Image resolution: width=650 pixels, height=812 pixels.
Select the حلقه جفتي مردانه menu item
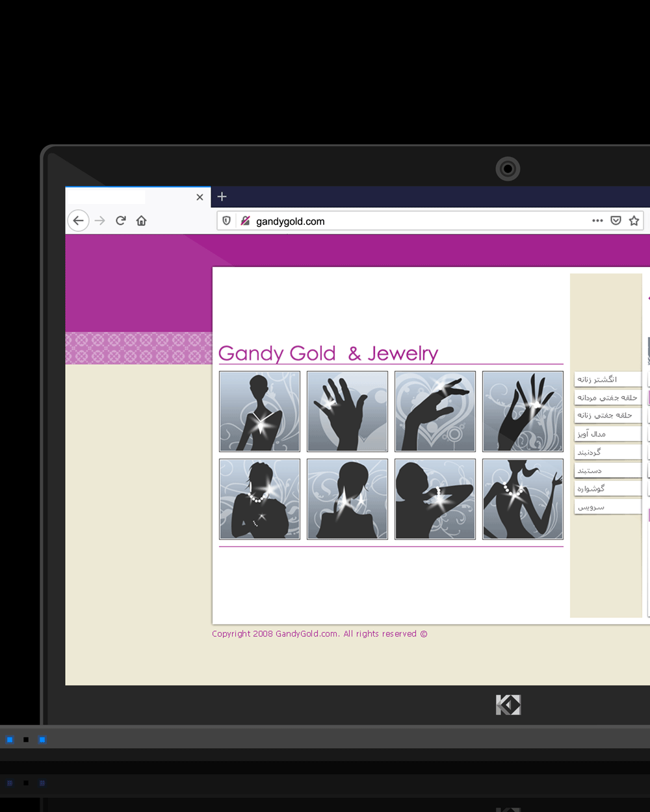(x=607, y=398)
